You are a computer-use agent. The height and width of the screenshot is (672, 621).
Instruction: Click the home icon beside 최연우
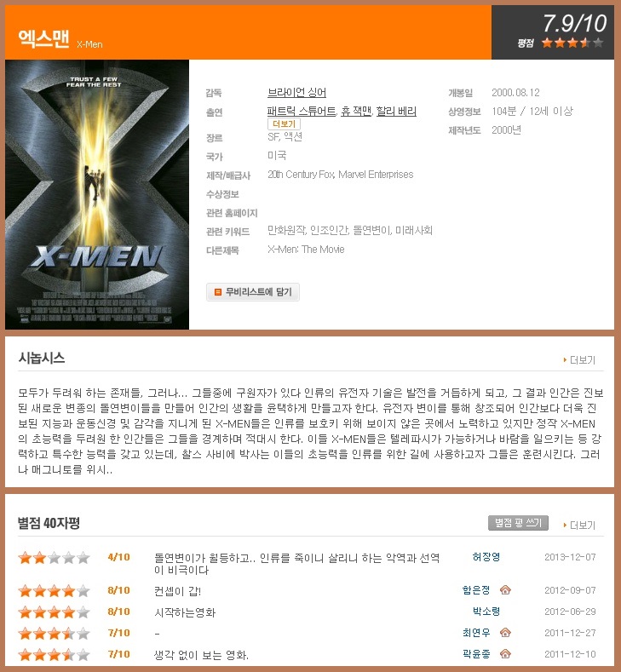(506, 633)
